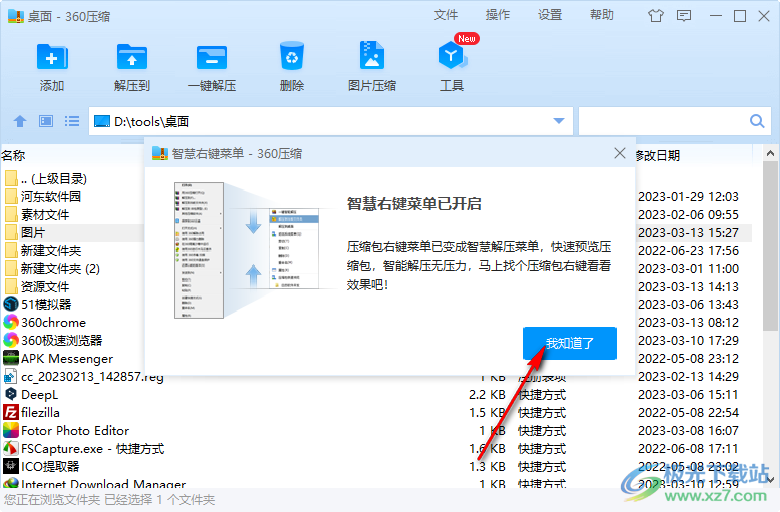This screenshot has width=780, height=512.
Task: Open the 文件 menu
Action: pyautogui.click(x=445, y=15)
